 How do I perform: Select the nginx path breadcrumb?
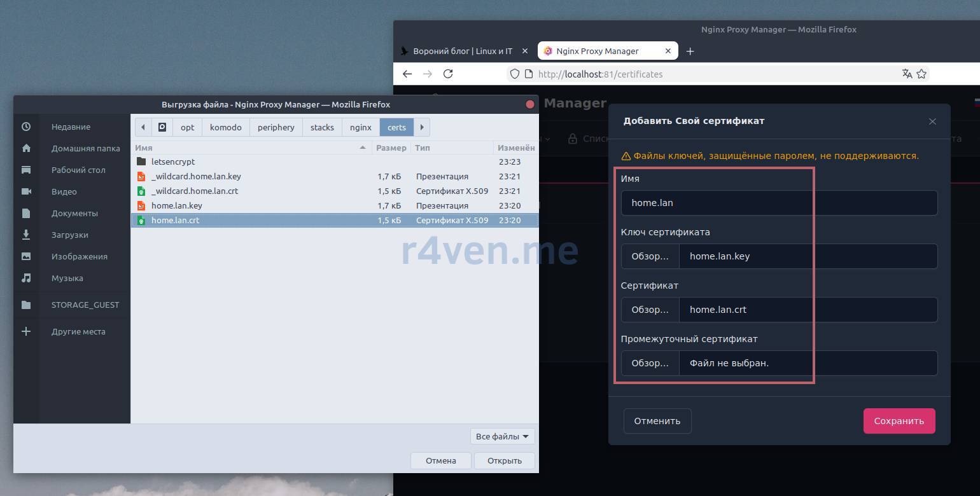click(x=360, y=127)
